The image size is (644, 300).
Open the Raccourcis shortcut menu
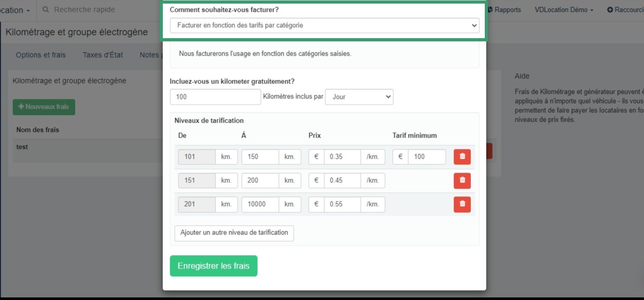625,10
